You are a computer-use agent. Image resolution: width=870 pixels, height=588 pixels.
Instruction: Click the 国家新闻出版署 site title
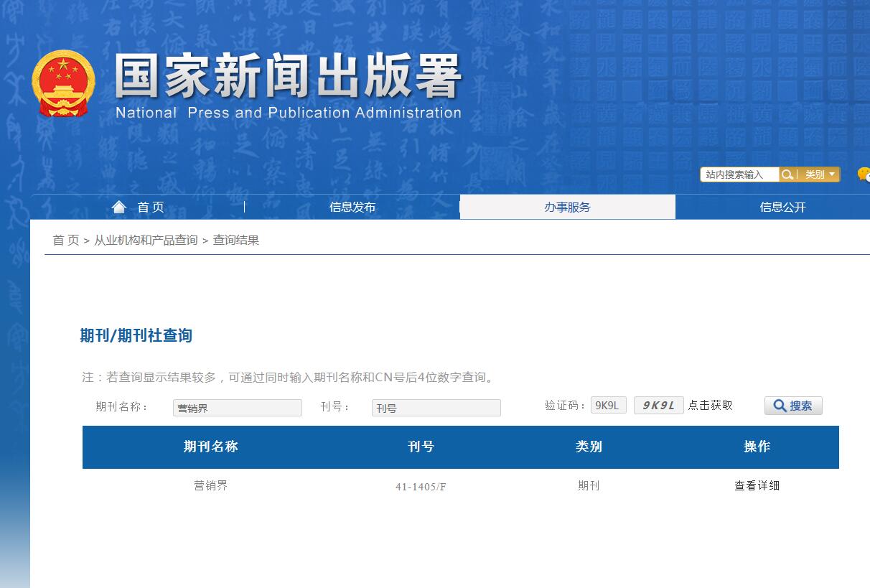[x=287, y=78]
